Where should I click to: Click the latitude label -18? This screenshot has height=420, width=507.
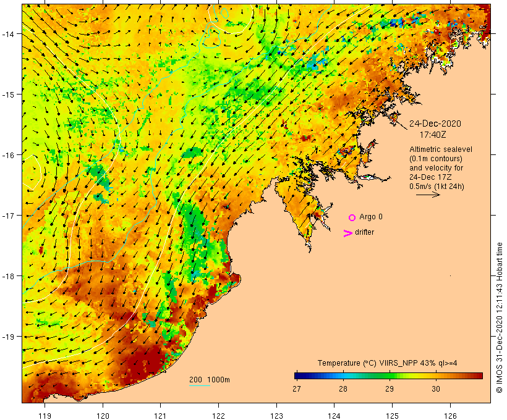(x=8, y=276)
